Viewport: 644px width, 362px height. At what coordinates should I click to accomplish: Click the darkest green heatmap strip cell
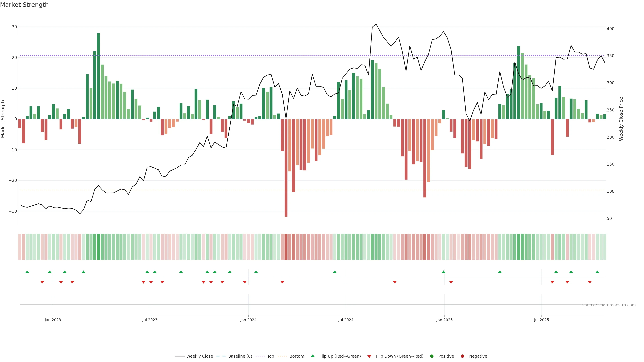pos(98,247)
